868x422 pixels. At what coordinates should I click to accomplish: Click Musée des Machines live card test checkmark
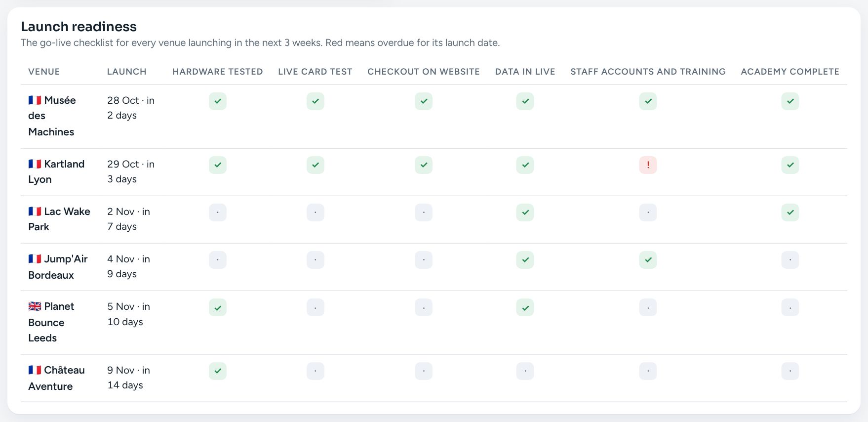(x=316, y=101)
